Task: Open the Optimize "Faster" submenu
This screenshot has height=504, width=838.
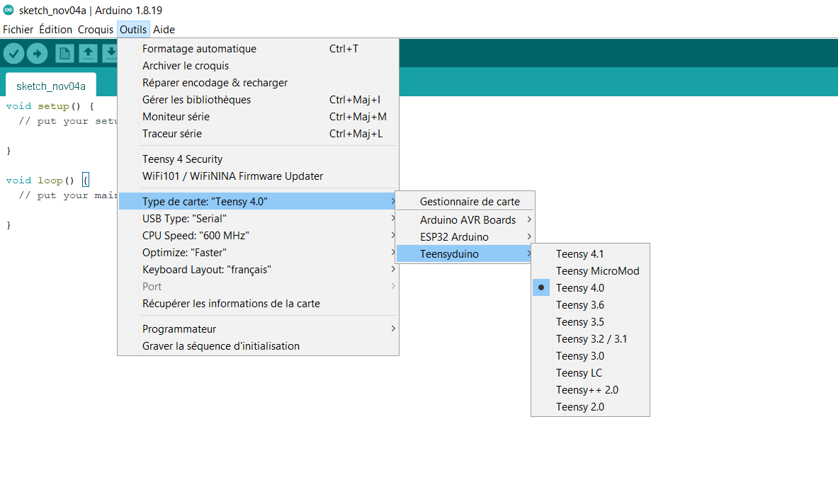Action: pyautogui.click(x=258, y=253)
